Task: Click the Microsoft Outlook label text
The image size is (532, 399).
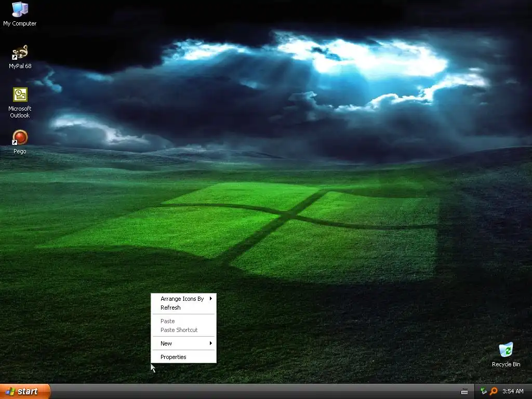Action: [x=20, y=112]
